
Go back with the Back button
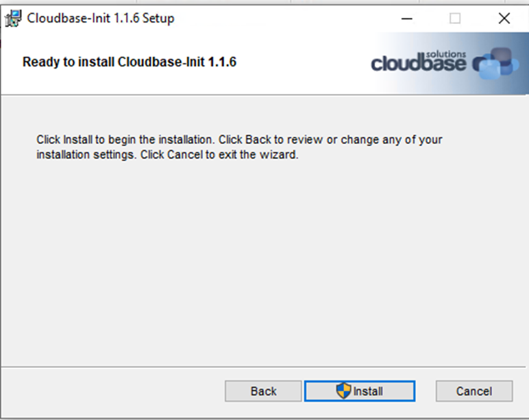pos(263,391)
